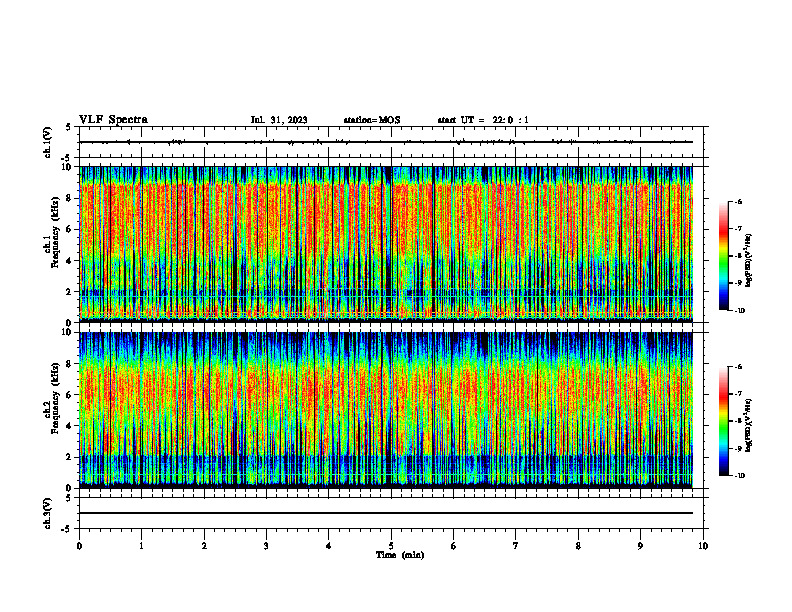
Task: Click the "ch.3(V)" axis label
Action: click(47, 513)
